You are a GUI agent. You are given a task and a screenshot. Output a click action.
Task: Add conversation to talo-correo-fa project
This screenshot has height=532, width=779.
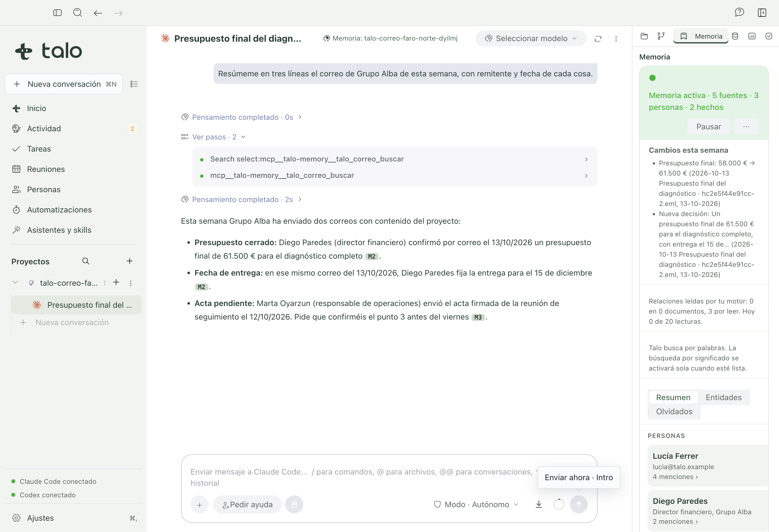pyautogui.click(x=116, y=283)
